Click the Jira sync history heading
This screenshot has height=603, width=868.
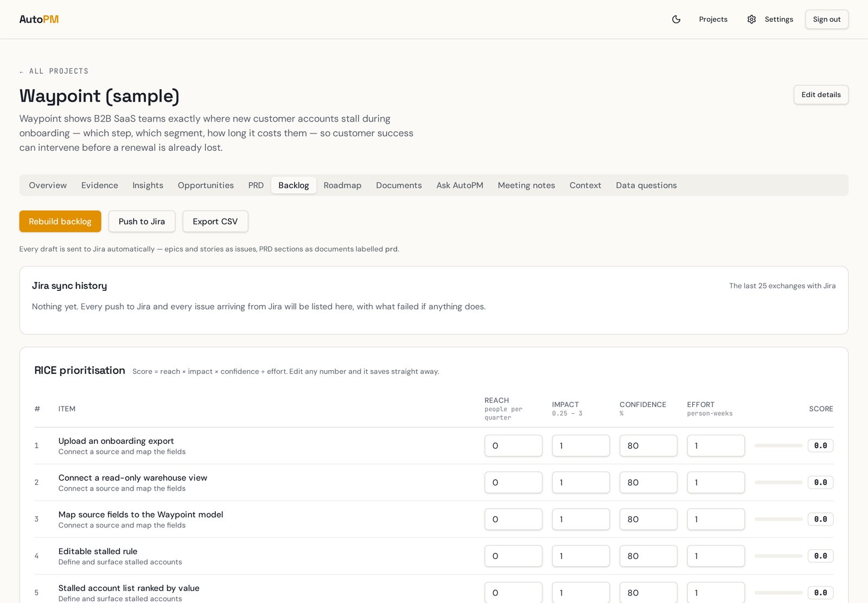(69, 285)
